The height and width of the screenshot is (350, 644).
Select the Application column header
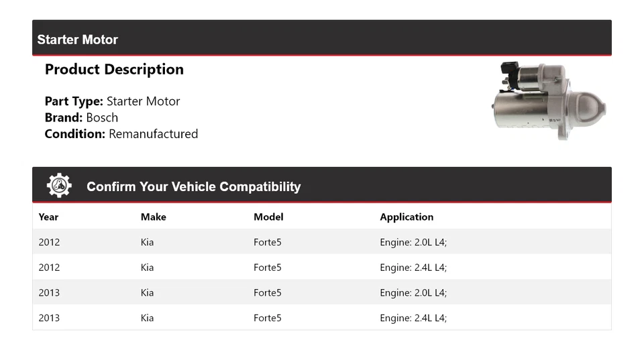coord(407,217)
